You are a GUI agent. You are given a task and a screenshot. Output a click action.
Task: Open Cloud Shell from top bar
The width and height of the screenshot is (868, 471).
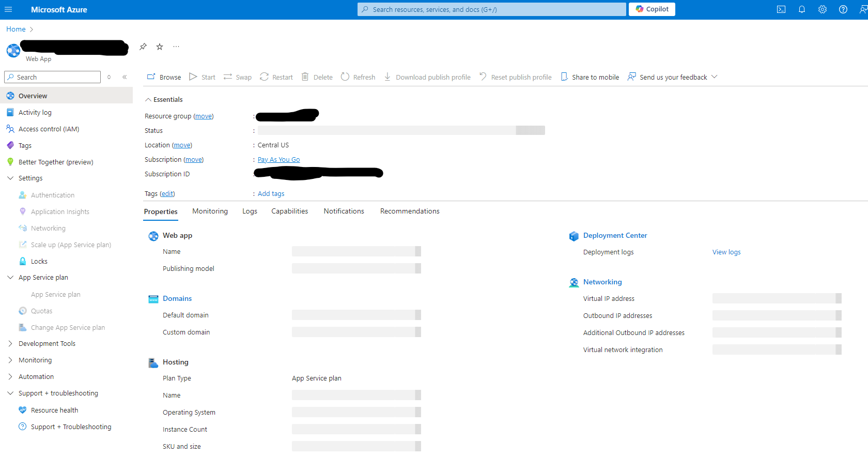tap(781, 9)
